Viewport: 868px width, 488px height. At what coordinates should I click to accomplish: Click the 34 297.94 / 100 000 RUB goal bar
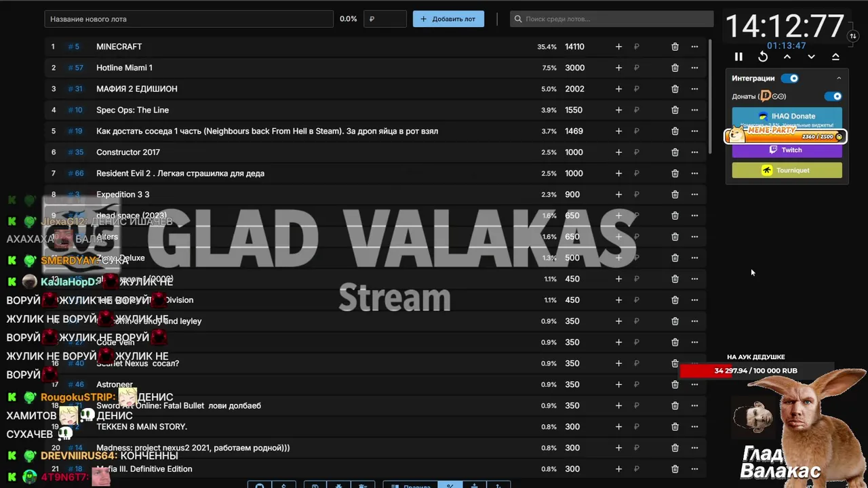(x=755, y=371)
